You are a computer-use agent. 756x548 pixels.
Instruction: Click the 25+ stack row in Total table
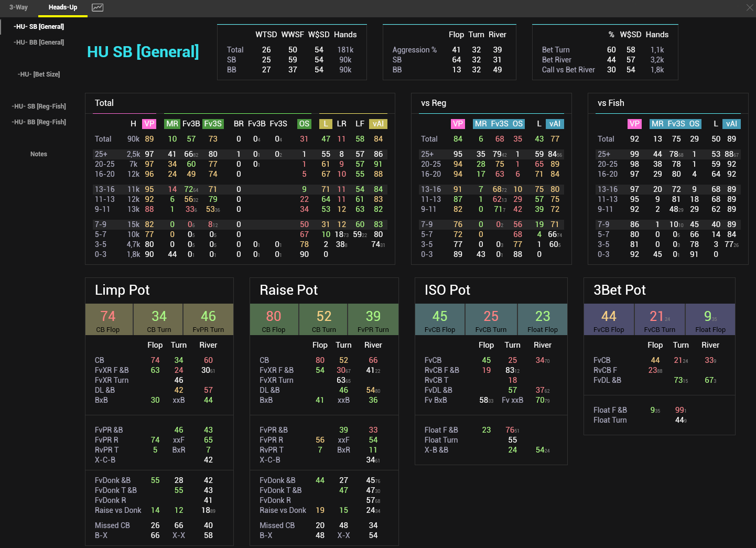(101, 154)
